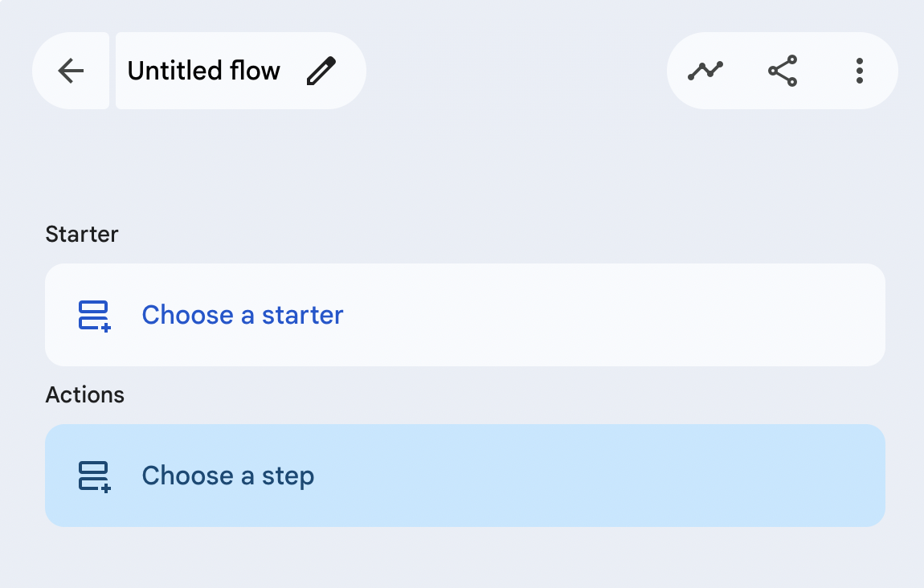Image resolution: width=924 pixels, height=588 pixels.
Task: Click the "Starter" section label
Action: tap(82, 234)
